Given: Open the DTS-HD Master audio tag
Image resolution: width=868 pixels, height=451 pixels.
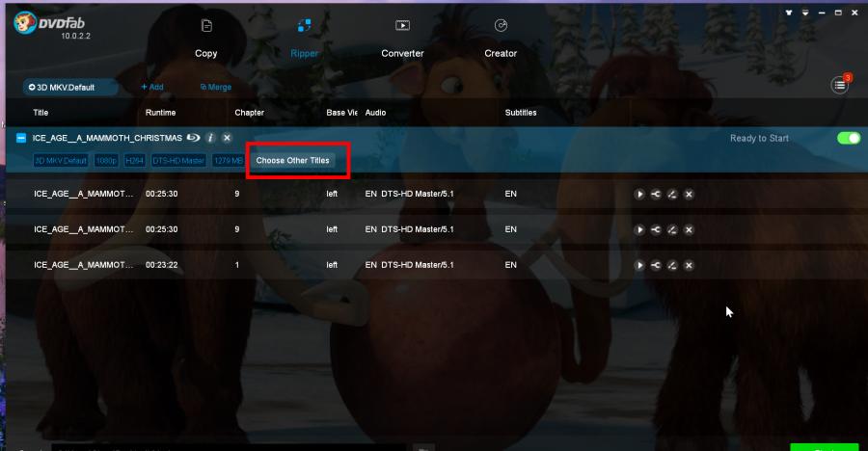Looking at the screenshot, I should [178, 161].
